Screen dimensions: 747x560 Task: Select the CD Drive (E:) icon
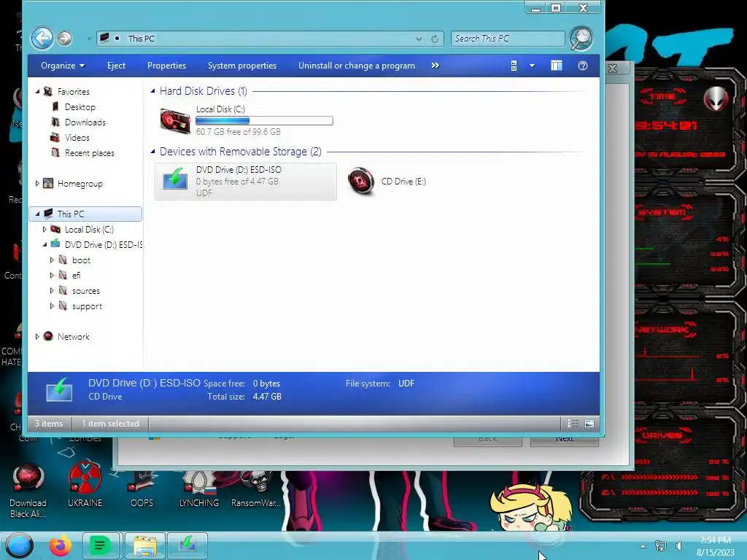tap(360, 182)
